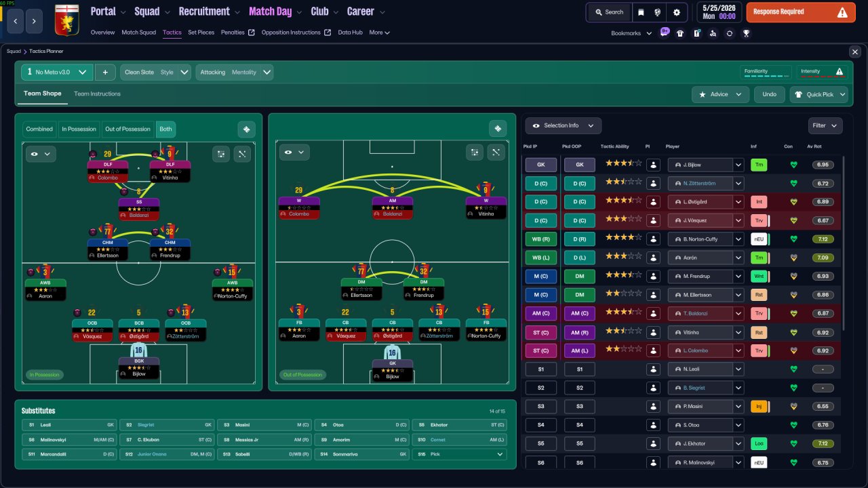The width and height of the screenshot is (868, 488).
Task: Switch to the Team Instructions tab
Action: pos(97,94)
